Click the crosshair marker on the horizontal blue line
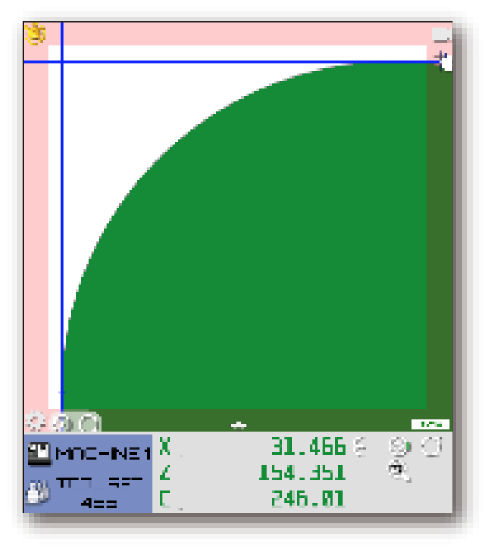 click(x=441, y=59)
